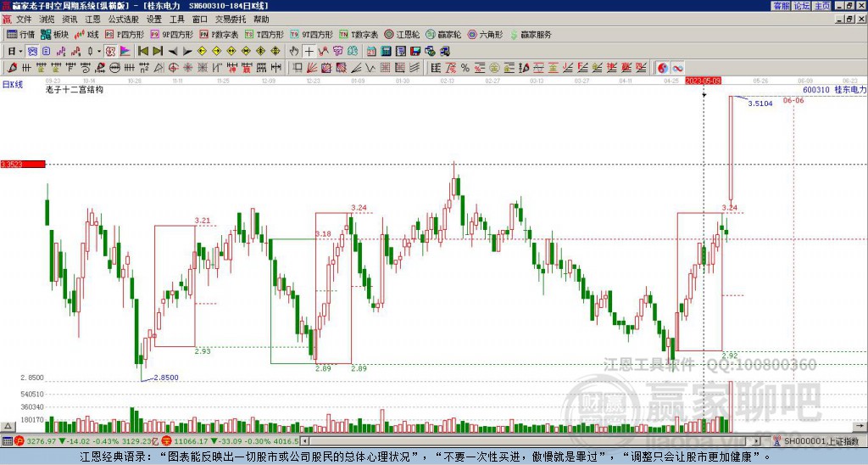Toggle the infinity symbol icon button

tap(677, 68)
